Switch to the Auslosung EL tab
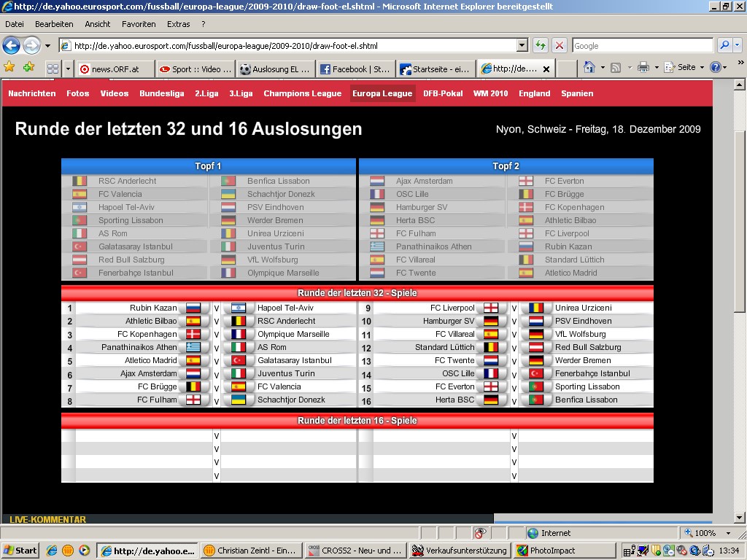Viewport: 747px width, 560px height. coord(275,69)
